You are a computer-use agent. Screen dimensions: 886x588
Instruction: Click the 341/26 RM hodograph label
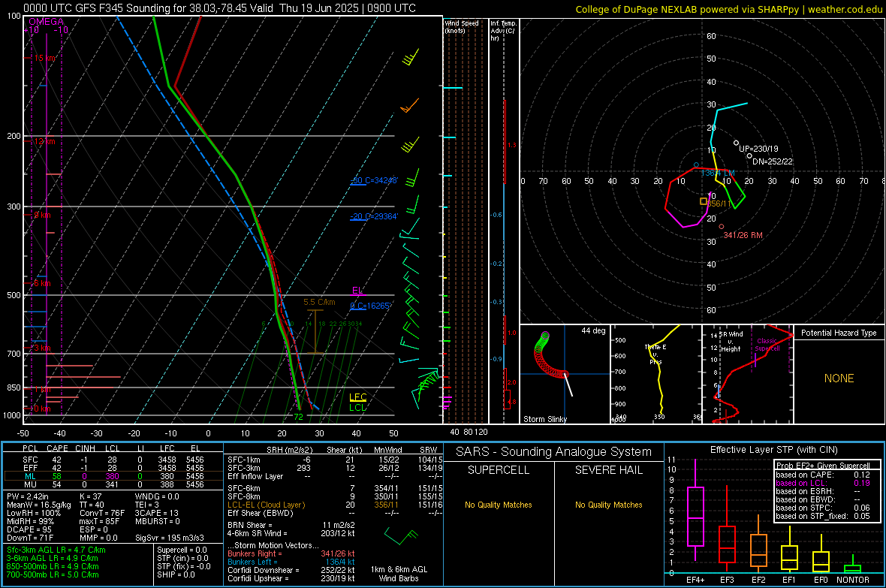[743, 235]
